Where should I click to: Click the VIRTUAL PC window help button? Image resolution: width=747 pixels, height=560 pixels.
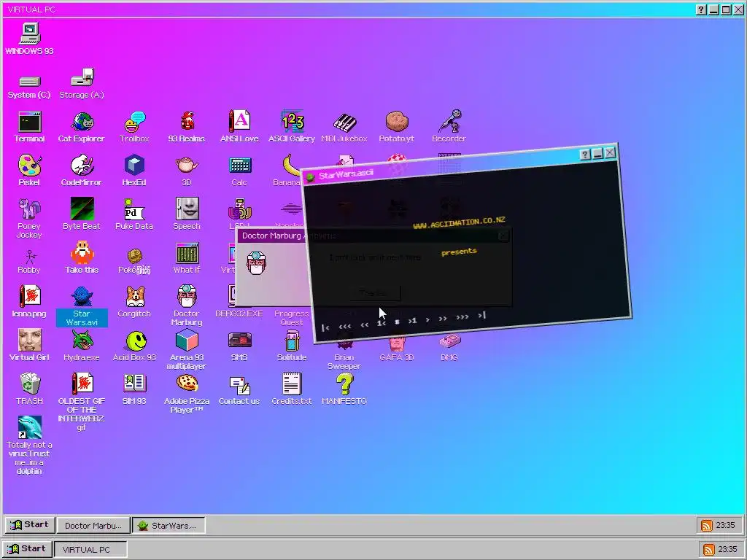click(x=701, y=9)
